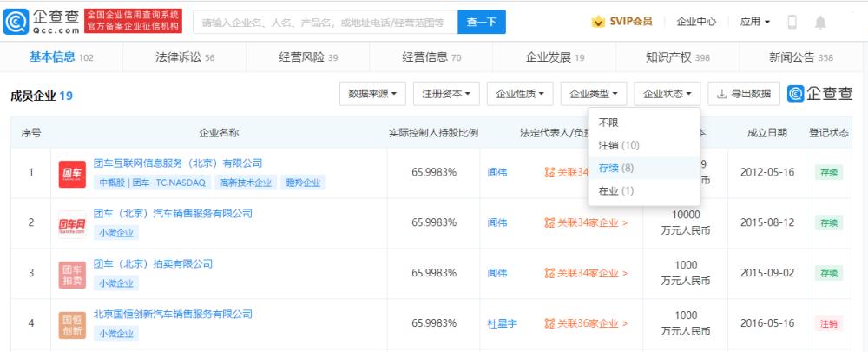Switch to the 经营风险 tab
Screen dimensions: 868x352
308,57
